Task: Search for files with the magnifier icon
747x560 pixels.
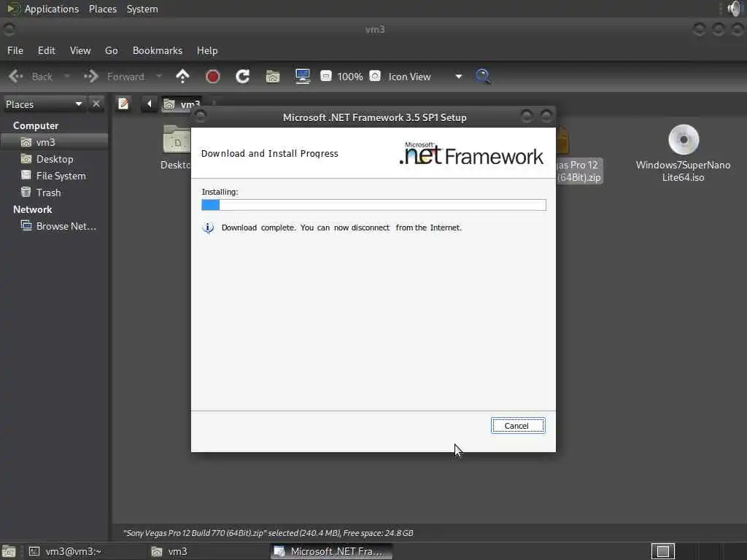Action: click(483, 76)
